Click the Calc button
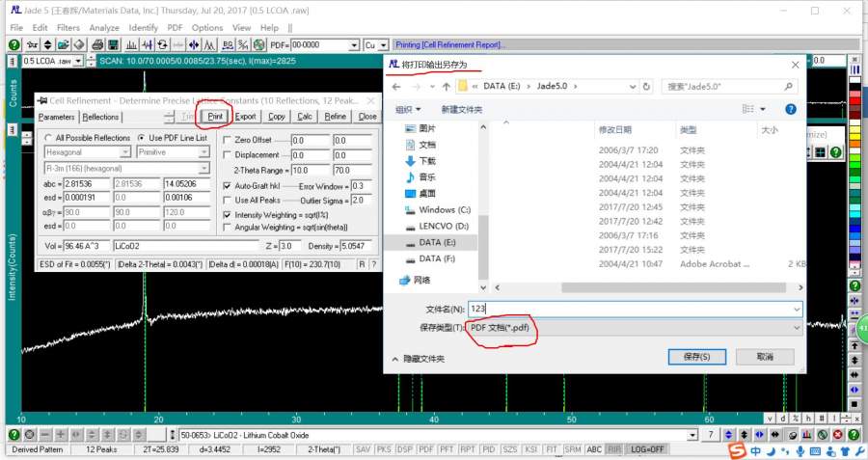The height and width of the screenshot is (460, 868). coord(305,117)
